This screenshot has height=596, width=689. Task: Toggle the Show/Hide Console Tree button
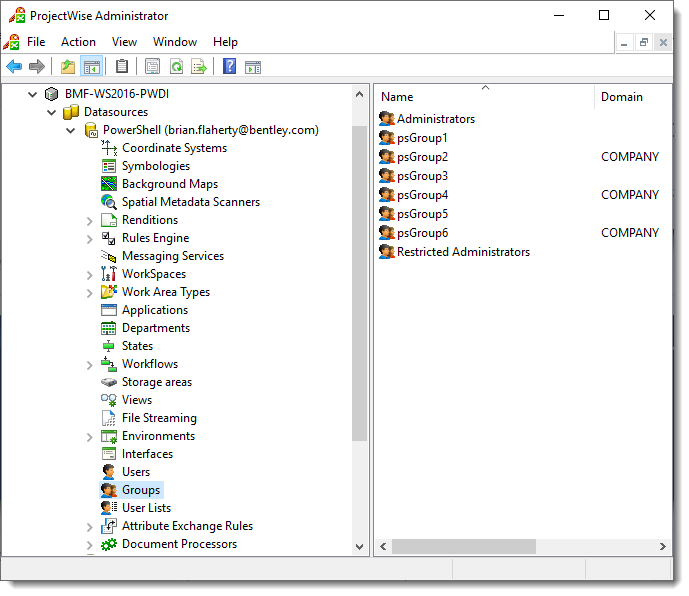(x=91, y=67)
